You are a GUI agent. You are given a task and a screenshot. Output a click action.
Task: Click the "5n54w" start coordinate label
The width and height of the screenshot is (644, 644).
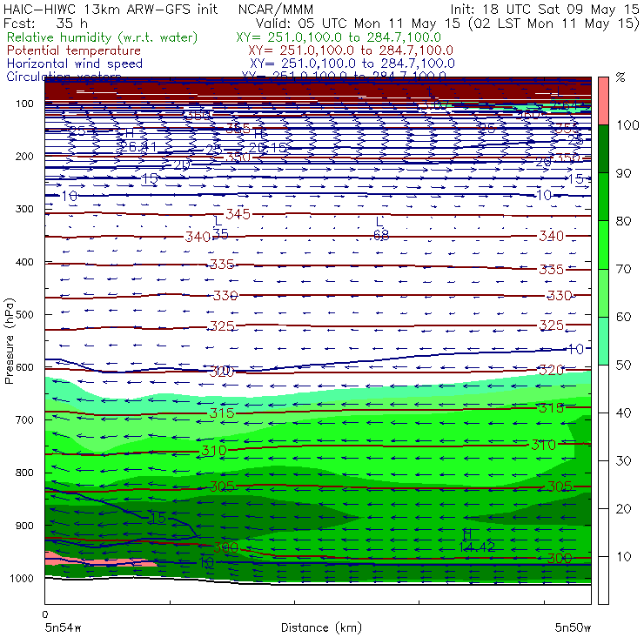pyautogui.click(x=64, y=627)
